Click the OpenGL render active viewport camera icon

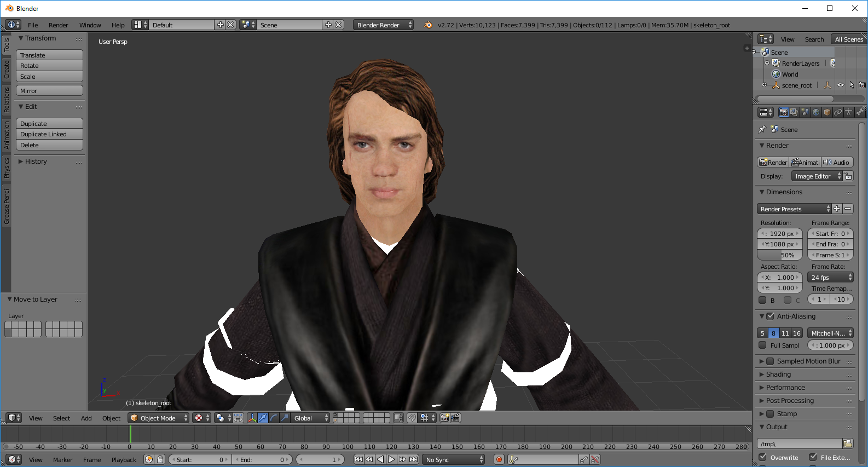pyautogui.click(x=444, y=418)
